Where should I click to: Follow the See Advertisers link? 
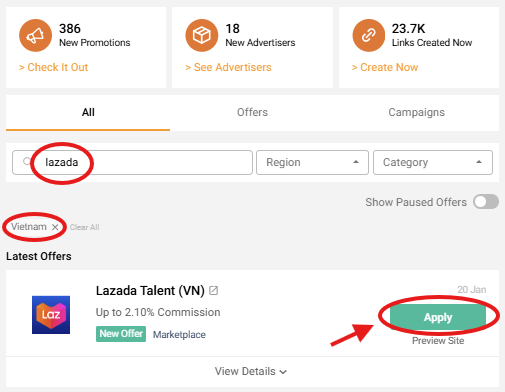228,67
